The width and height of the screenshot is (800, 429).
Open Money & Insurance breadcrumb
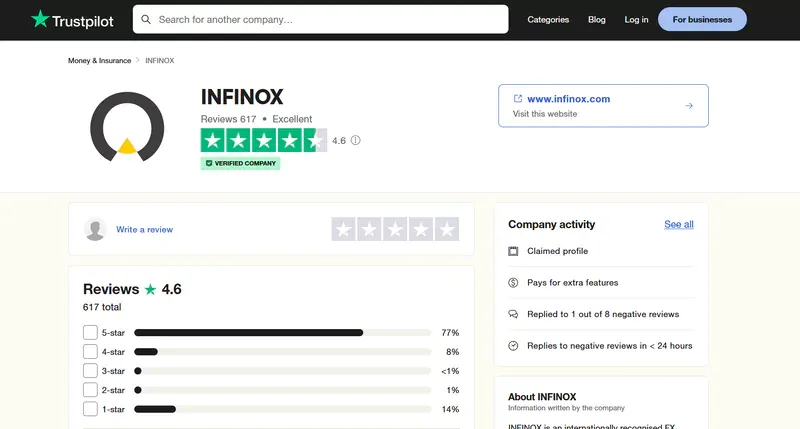pos(99,60)
